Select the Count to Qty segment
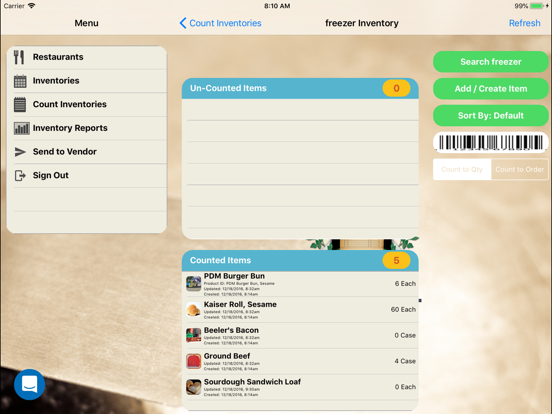552x414 pixels. point(462,169)
